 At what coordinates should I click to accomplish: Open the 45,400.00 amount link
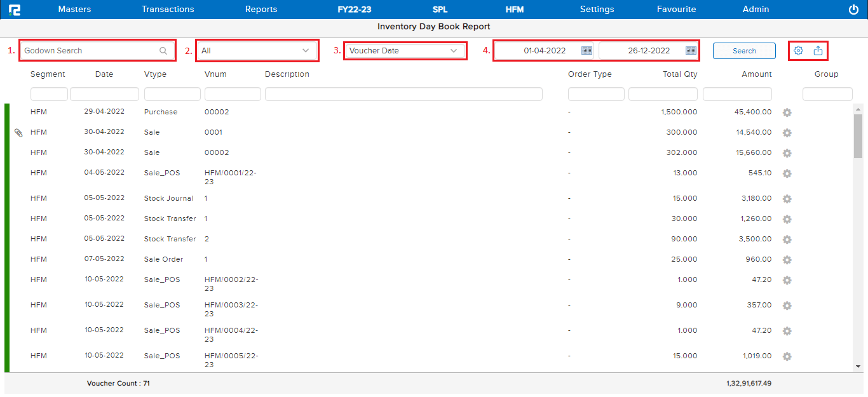[752, 112]
